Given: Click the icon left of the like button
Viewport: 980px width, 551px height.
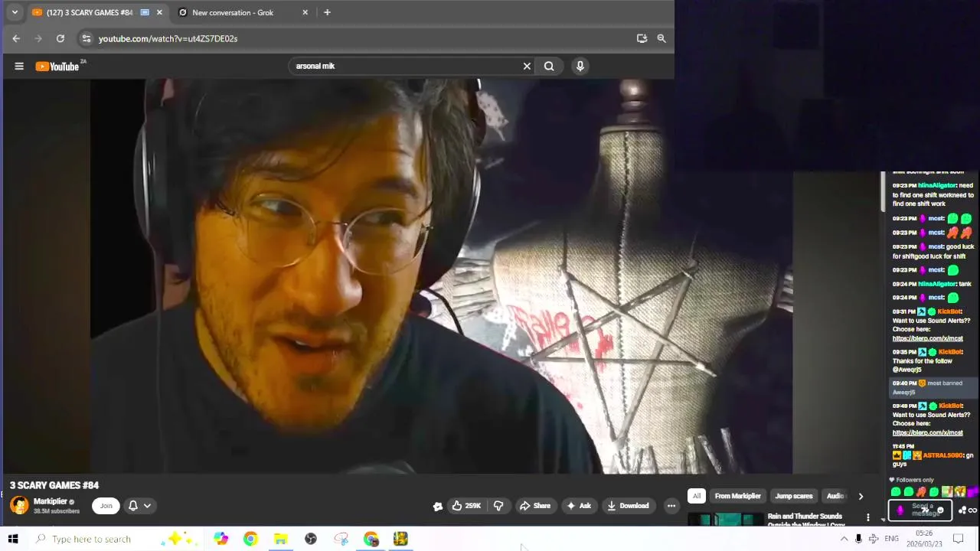Looking at the screenshot, I should click(x=437, y=506).
